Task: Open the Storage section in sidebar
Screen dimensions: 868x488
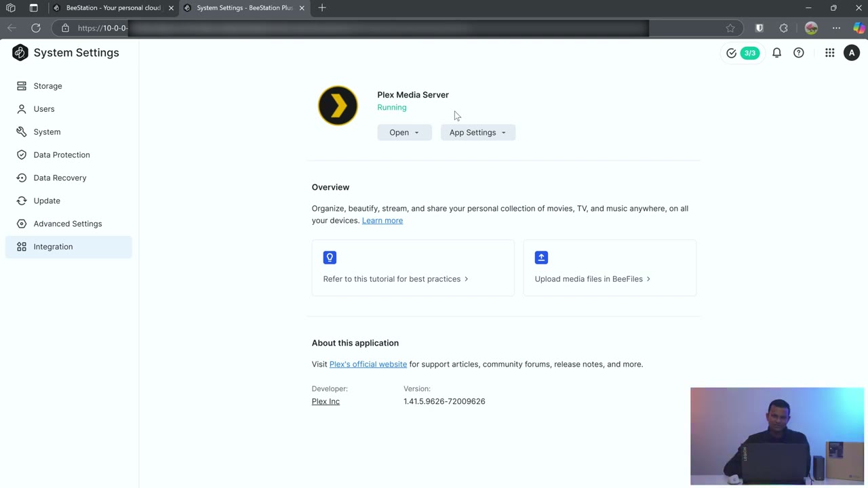Action: click(47, 85)
